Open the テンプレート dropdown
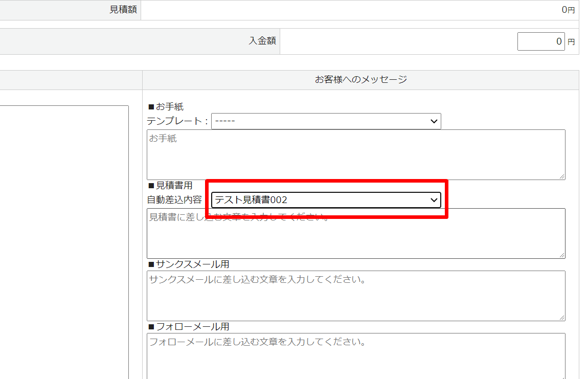 326,121
